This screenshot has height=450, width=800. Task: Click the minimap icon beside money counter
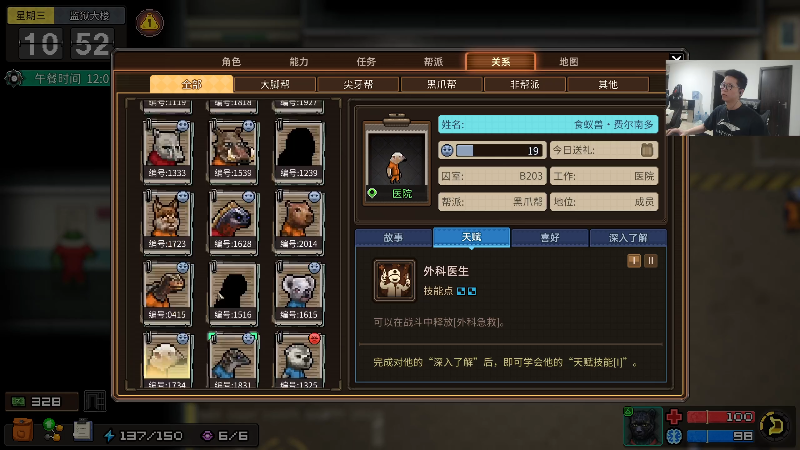pos(95,401)
